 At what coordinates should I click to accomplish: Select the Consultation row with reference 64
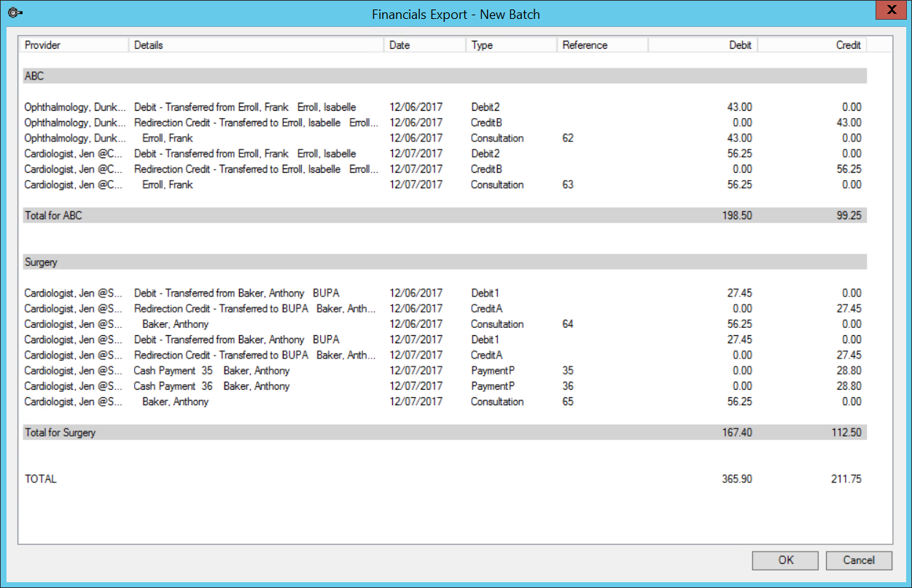pos(443,324)
